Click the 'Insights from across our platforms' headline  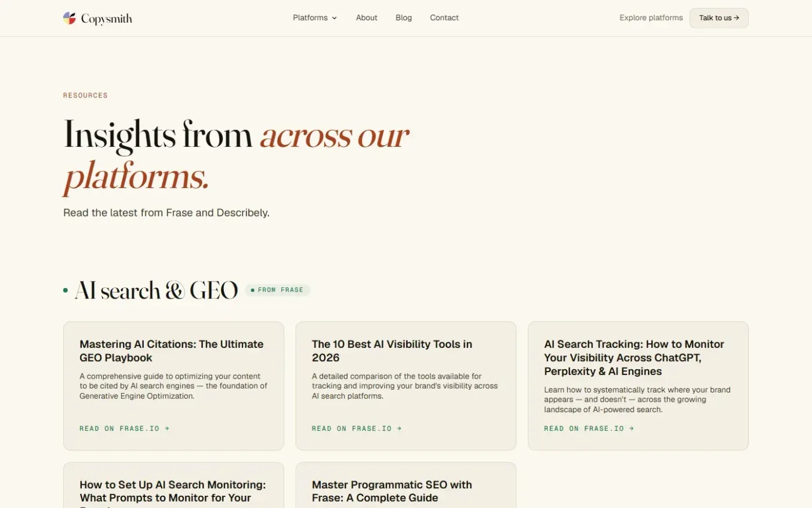[237, 156]
